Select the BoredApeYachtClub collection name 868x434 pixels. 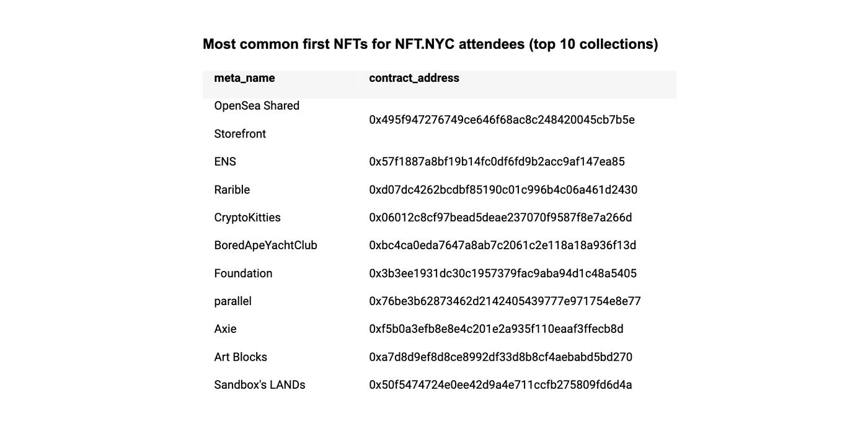pos(265,246)
